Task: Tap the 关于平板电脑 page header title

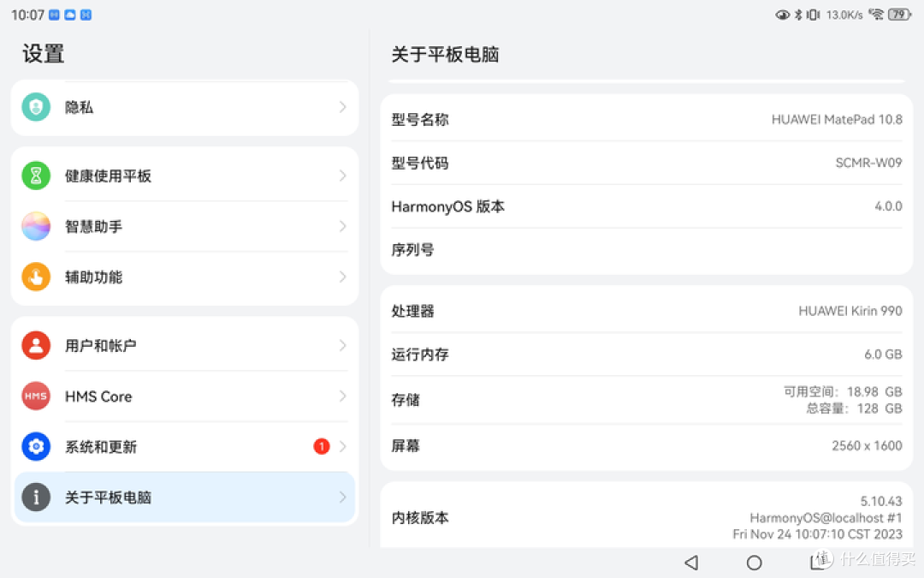Action: pos(446,54)
